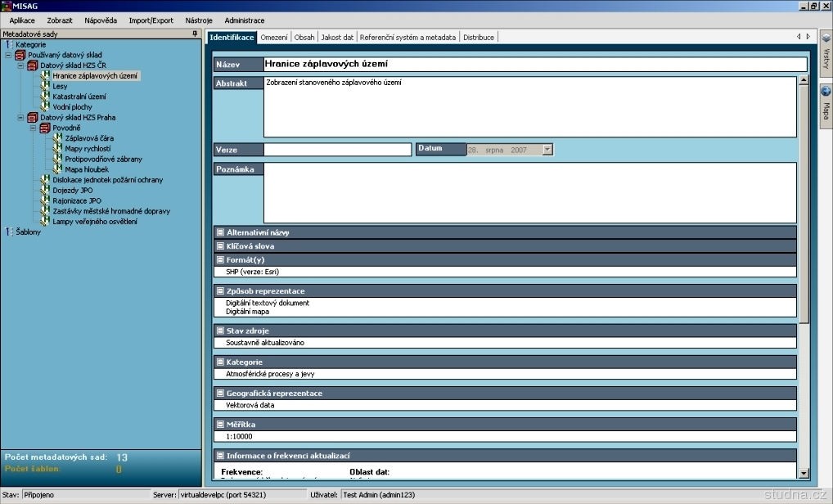Click the Verze input field

(337, 150)
